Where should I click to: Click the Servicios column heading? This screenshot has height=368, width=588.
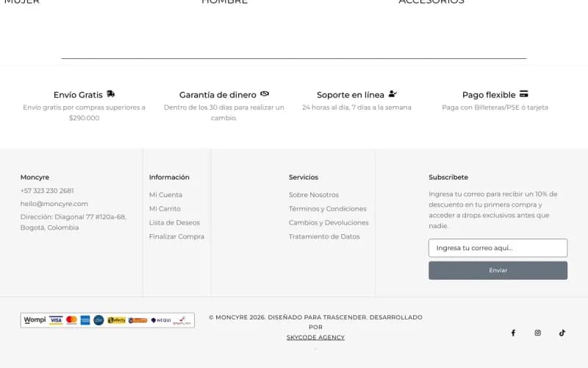(x=304, y=177)
